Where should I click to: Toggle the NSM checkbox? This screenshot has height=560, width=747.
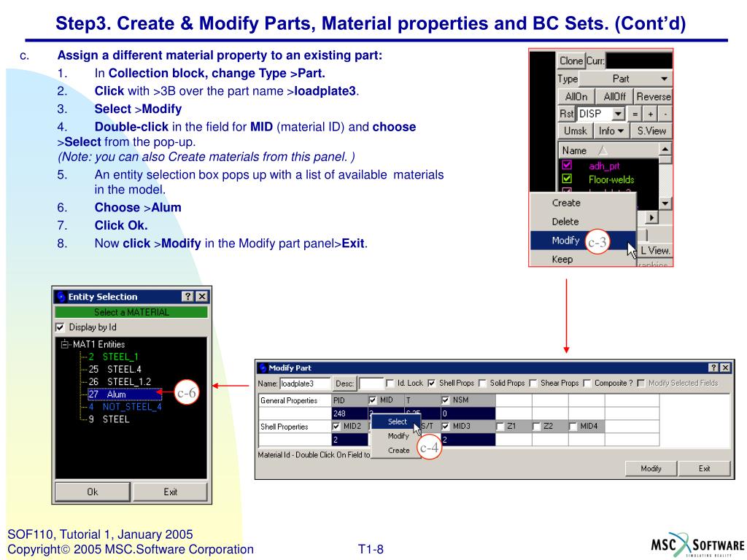point(446,400)
